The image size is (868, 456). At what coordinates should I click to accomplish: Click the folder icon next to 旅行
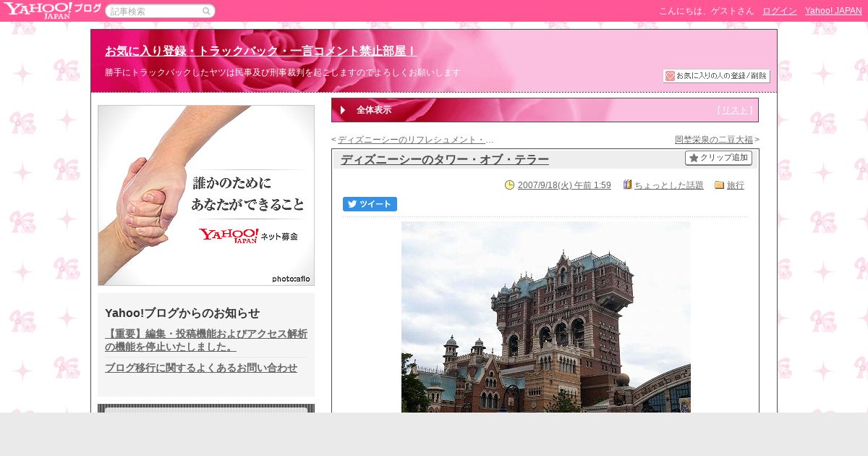[719, 185]
